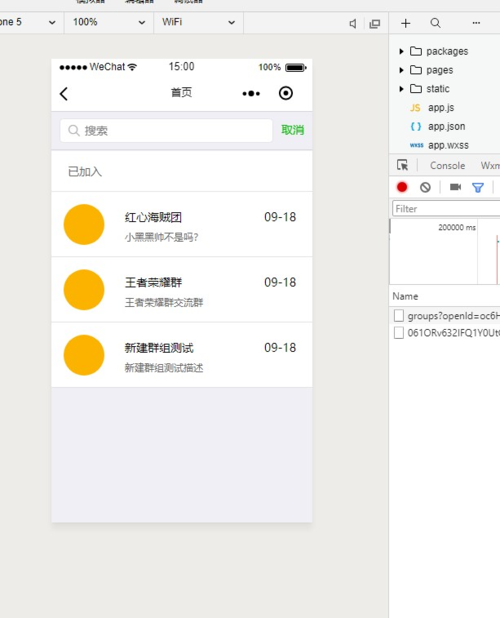Click the green 取消 cancel button
This screenshot has height=618, width=500.
292,130
